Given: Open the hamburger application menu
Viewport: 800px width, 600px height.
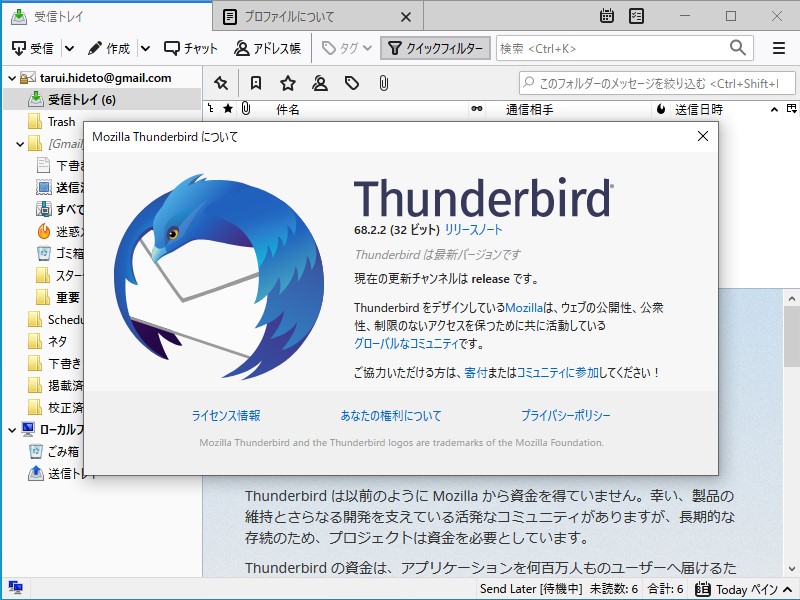Looking at the screenshot, I should click(x=778, y=47).
